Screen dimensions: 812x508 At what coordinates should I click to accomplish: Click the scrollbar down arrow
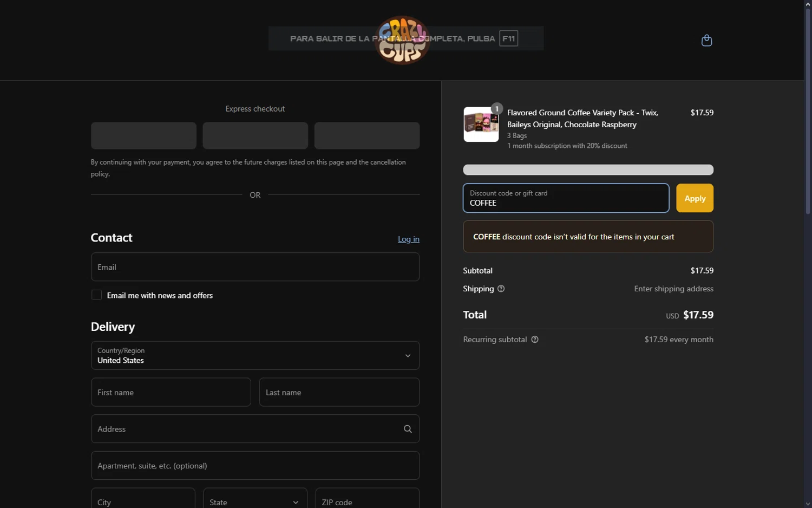(808, 504)
